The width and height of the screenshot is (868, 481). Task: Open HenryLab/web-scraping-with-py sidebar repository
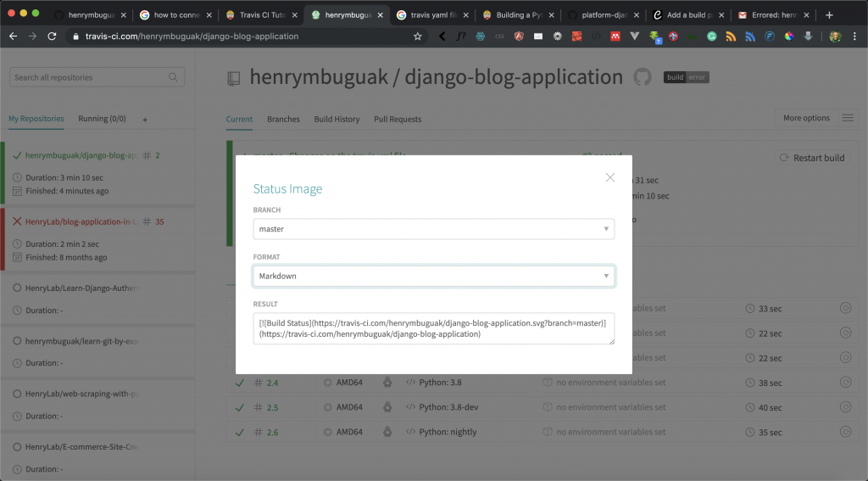coord(81,394)
